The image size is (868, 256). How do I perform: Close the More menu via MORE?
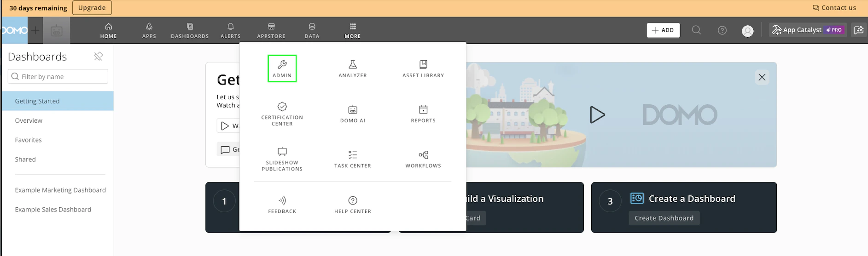(x=353, y=30)
